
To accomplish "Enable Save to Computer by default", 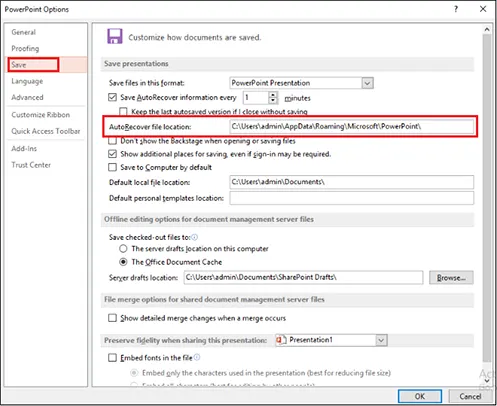I will tap(113, 167).
